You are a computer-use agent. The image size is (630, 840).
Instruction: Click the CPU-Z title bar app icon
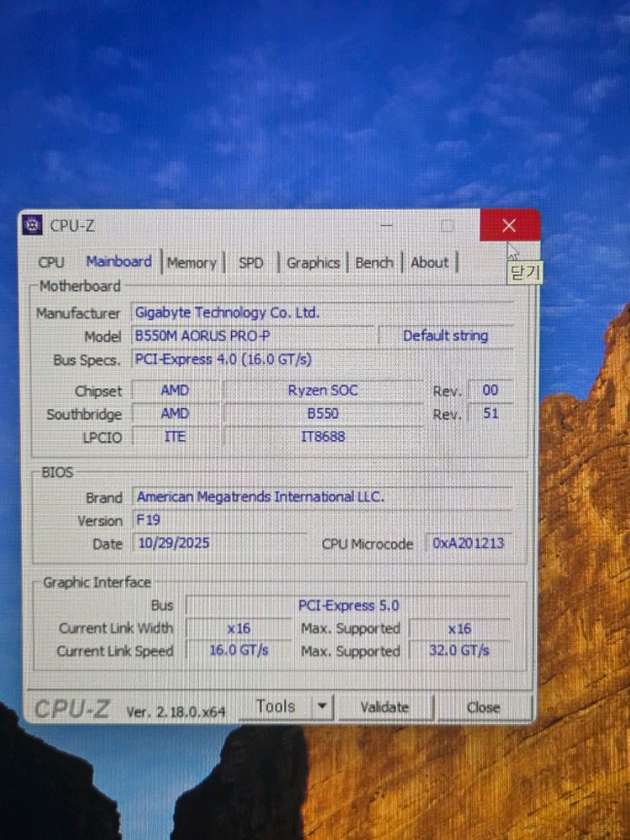coord(33,225)
